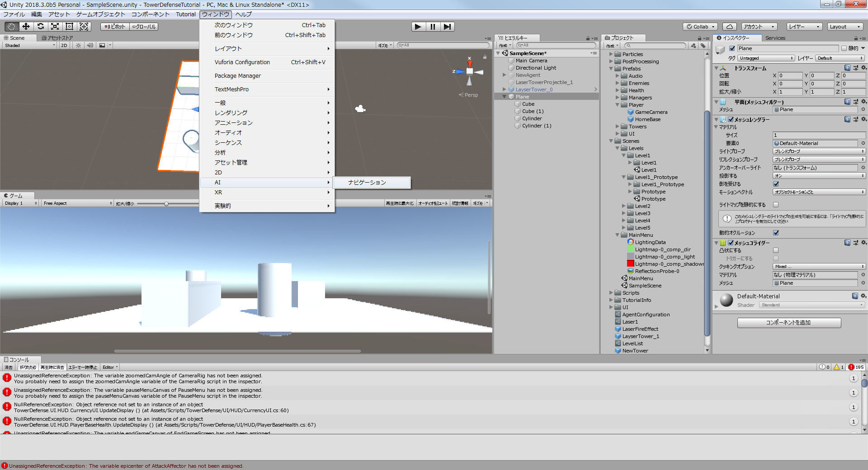Open Mesh Collider gear settings
868x470 pixels.
864,243
